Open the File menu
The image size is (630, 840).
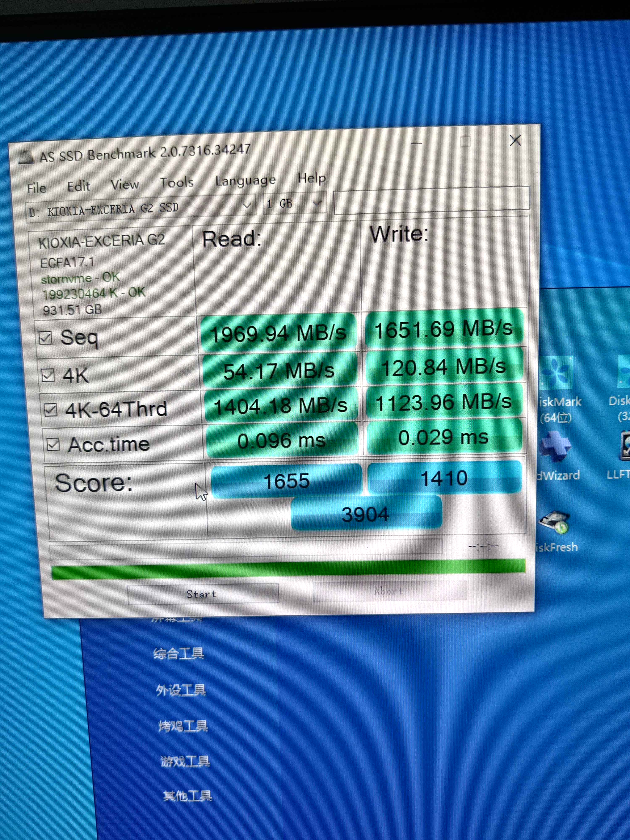37,188
